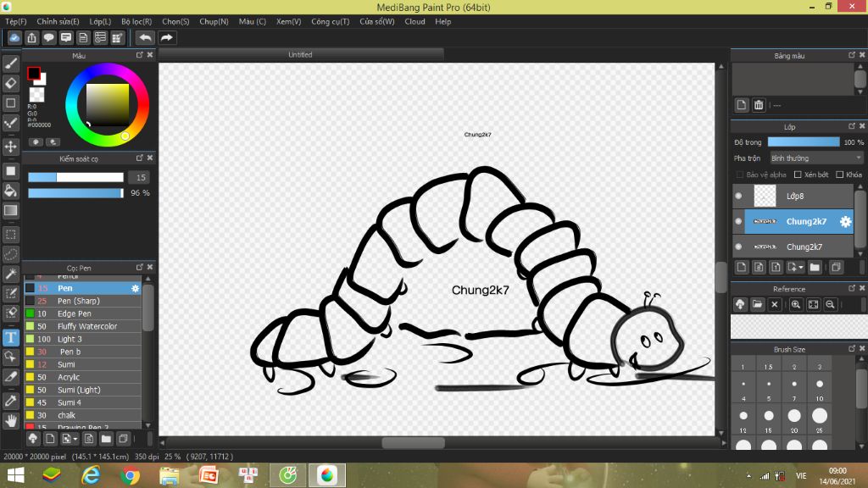Select the Lớp8 layer thumbnail
The image size is (868, 488).
(x=765, y=196)
